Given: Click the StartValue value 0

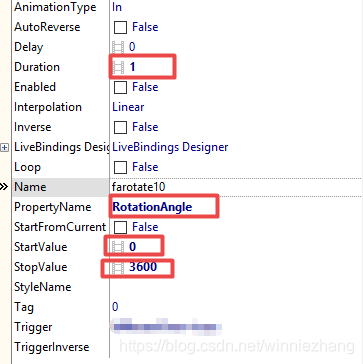Looking at the screenshot, I should pyautogui.click(x=132, y=247).
